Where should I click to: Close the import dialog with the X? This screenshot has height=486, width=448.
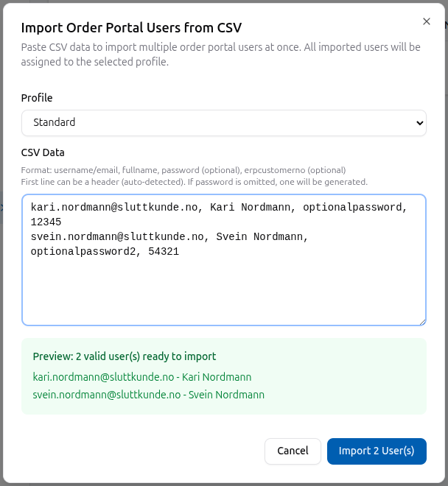click(427, 21)
